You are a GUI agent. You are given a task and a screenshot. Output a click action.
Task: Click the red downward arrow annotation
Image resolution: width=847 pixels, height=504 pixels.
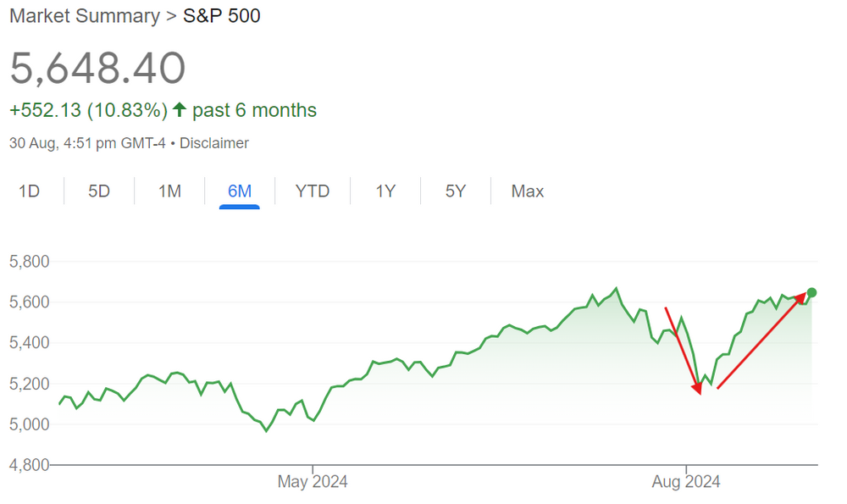pos(683,351)
